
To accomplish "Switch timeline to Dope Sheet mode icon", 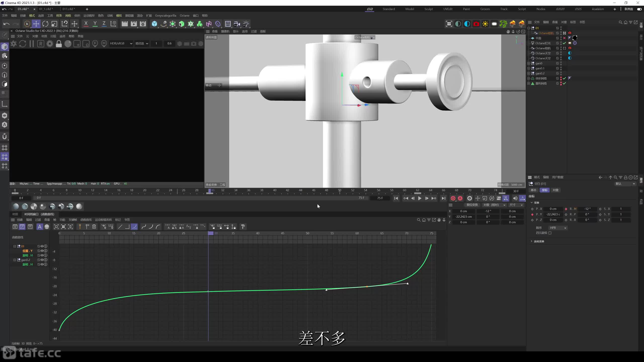I will (15, 227).
